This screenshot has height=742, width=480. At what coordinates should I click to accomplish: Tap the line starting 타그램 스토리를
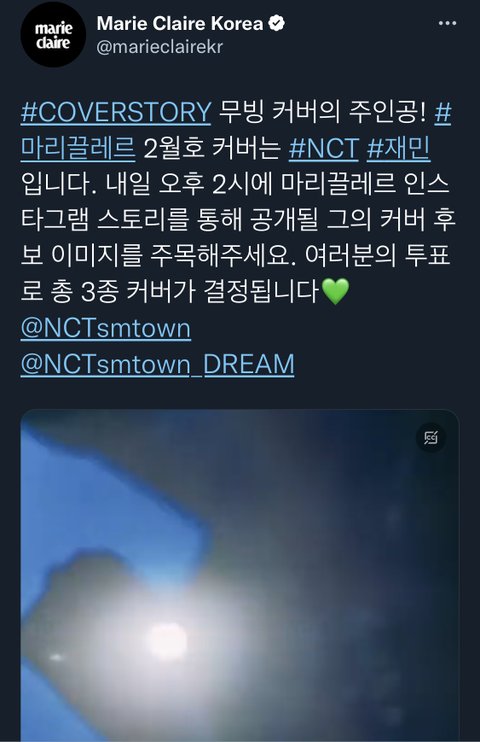pos(238,220)
